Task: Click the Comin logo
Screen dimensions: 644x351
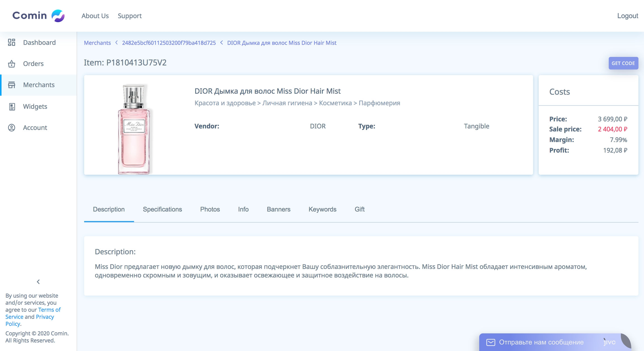Action: tap(39, 16)
